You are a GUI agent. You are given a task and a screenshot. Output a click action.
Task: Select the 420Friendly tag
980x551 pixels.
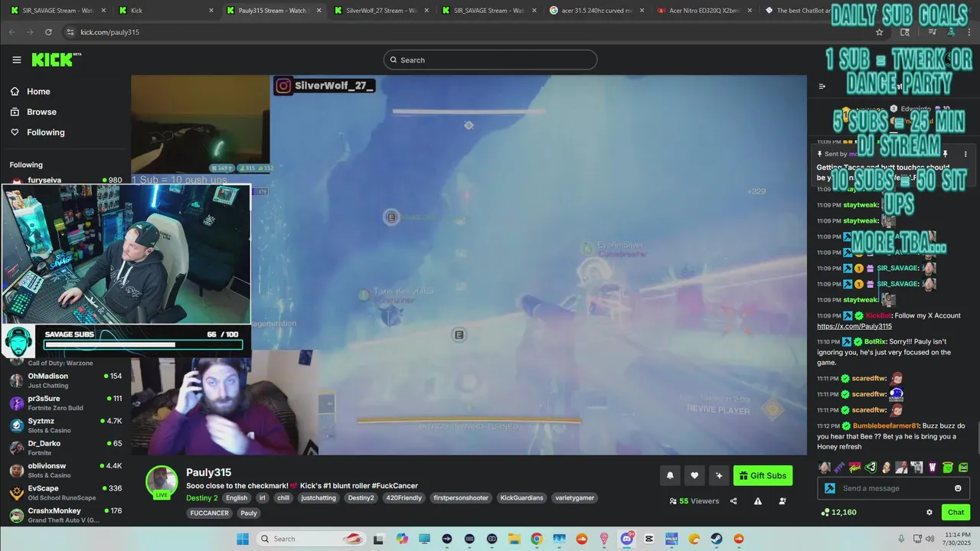tap(405, 497)
